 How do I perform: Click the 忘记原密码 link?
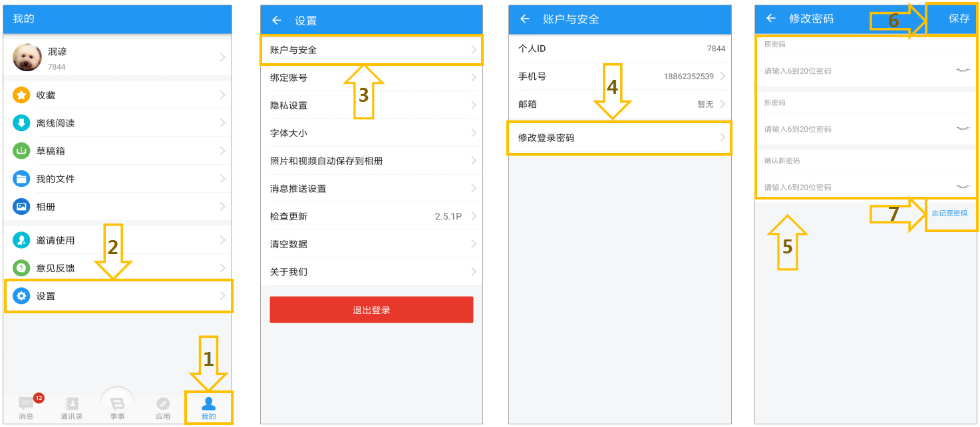(x=949, y=213)
